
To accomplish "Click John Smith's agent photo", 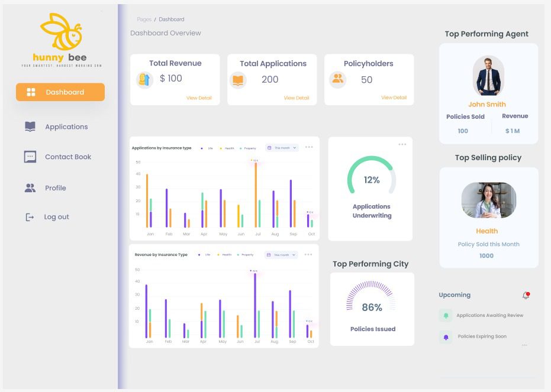I will (x=488, y=76).
